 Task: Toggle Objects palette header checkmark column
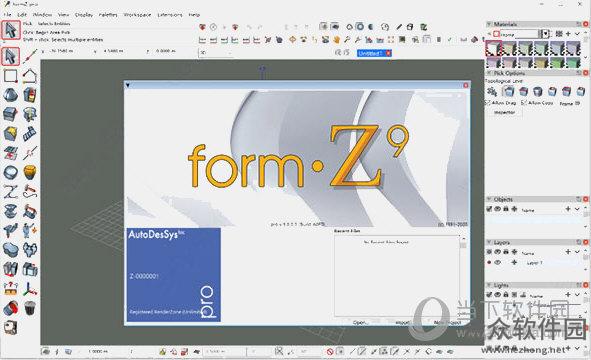click(x=489, y=209)
